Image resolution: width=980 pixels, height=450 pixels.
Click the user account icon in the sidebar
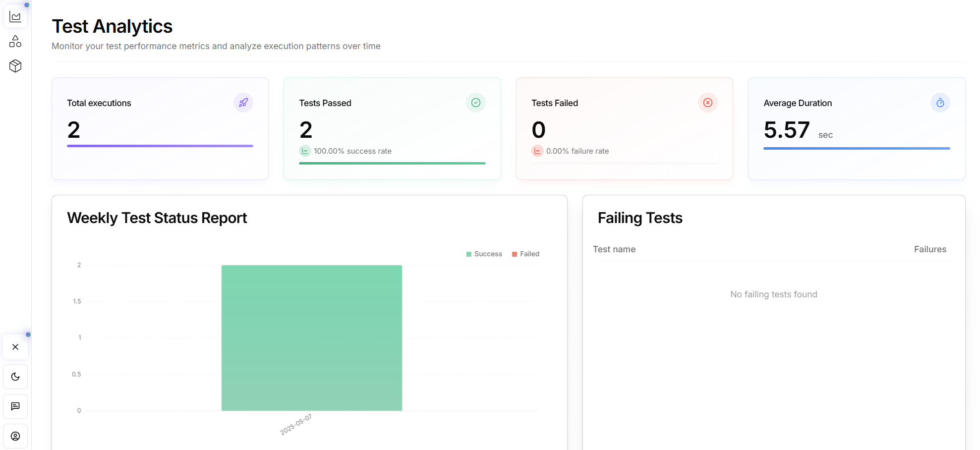click(x=15, y=436)
